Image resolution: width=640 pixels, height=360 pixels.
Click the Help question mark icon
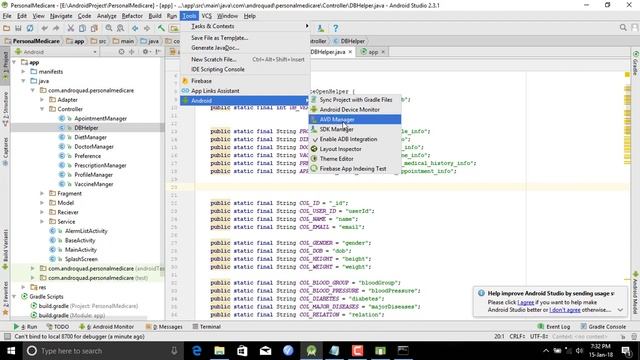[x=335, y=28]
